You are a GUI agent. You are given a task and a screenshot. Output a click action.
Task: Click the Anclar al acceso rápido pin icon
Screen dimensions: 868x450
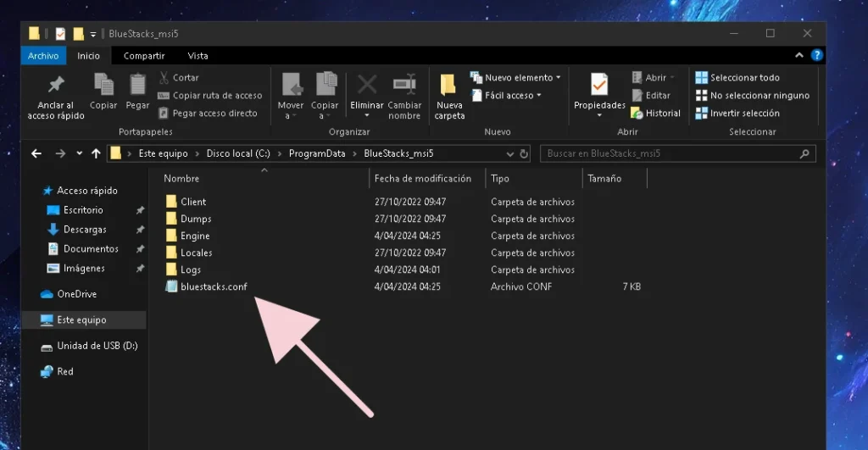point(56,86)
